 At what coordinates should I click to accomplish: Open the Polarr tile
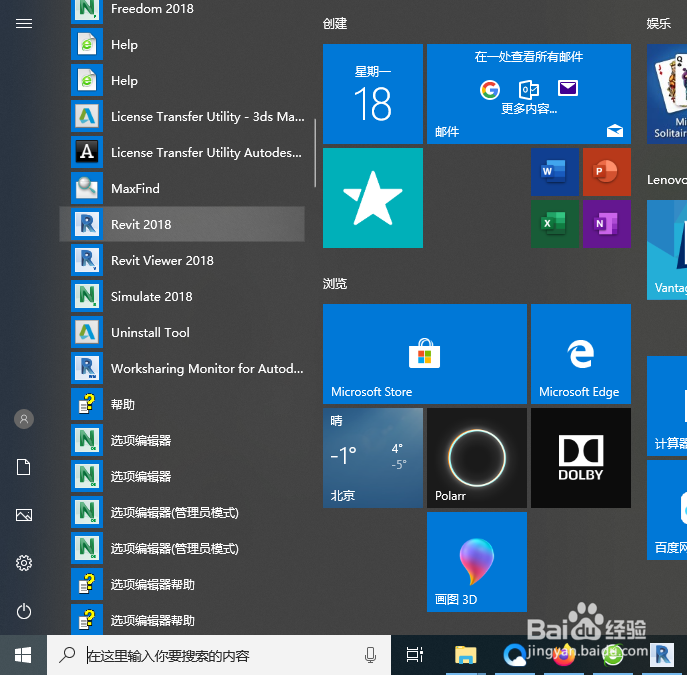point(477,458)
